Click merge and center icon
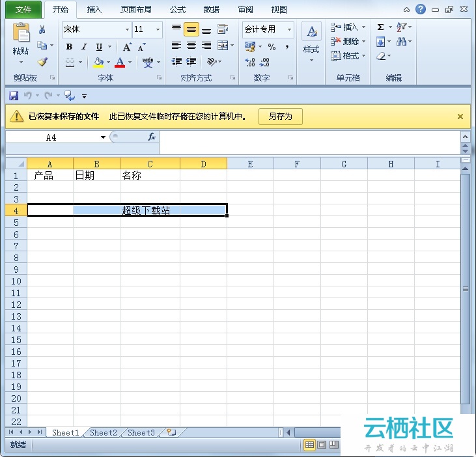The width and height of the screenshot is (476, 457). point(223,46)
